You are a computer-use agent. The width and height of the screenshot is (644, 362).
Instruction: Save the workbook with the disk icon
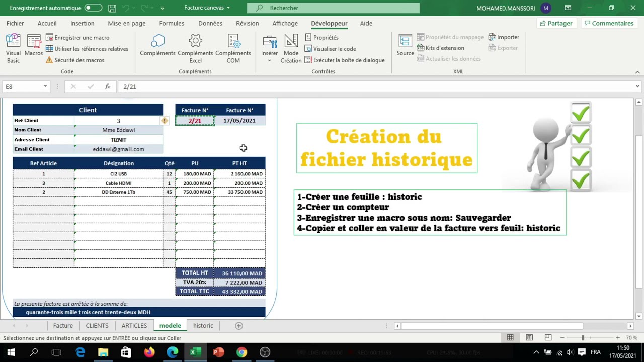pyautogui.click(x=112, y=8)
